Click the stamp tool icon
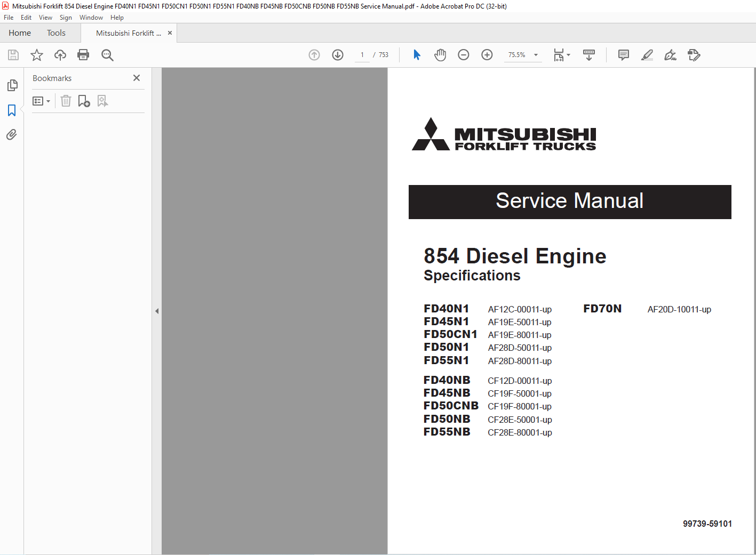Viewport: 756px width, 555px height. (x=694, y=55)
